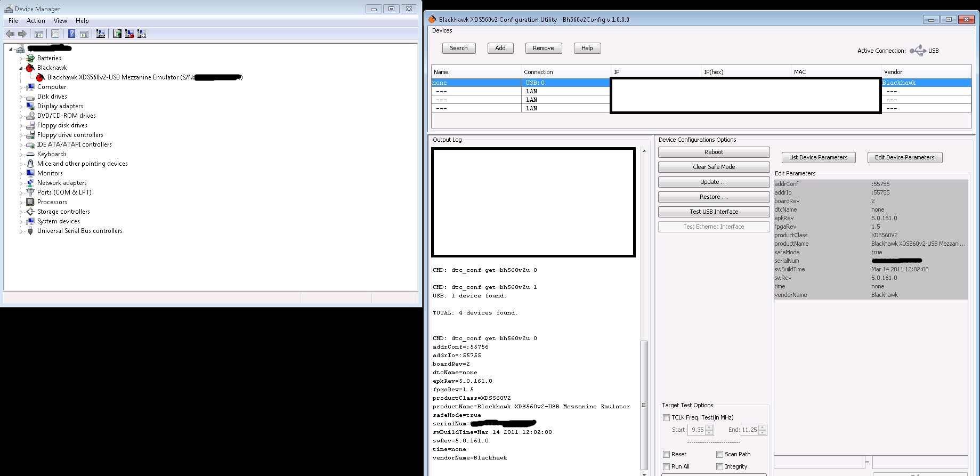
Task: Collapse the Blackhawk tree node
Action: pyautogui.click(x=21, y=68)
